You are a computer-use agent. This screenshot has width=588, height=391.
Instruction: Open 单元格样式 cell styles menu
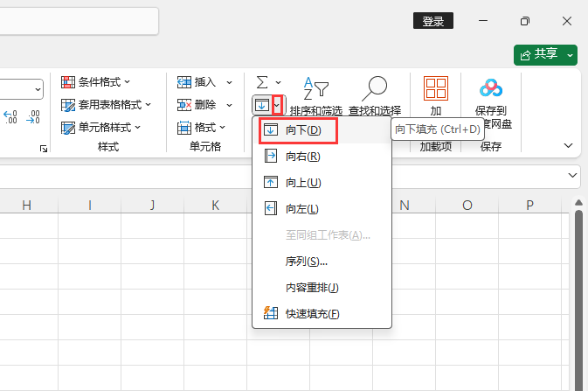pos(100,128)
